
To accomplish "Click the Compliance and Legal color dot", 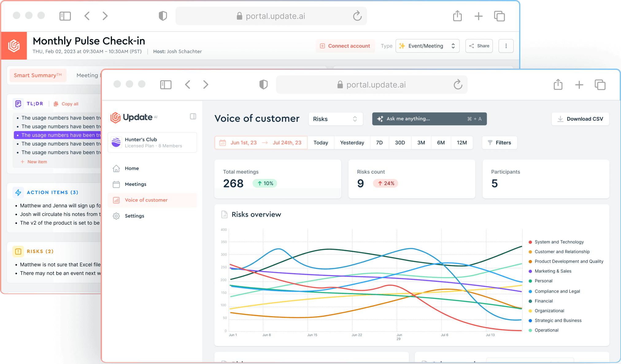I will click(x=530, y=291).
